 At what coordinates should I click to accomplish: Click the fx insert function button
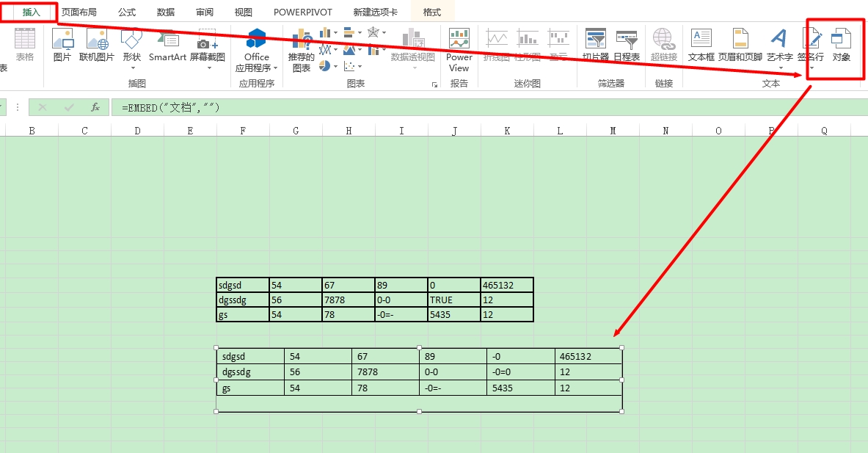[95, 107]
